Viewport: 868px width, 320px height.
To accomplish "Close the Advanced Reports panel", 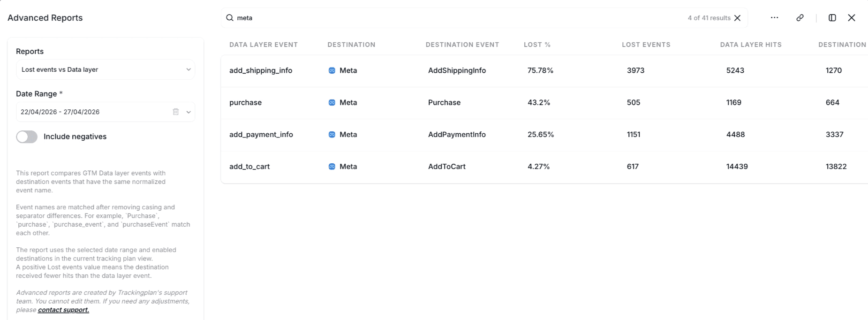I will pyautogui.click(x=852, y=18).
